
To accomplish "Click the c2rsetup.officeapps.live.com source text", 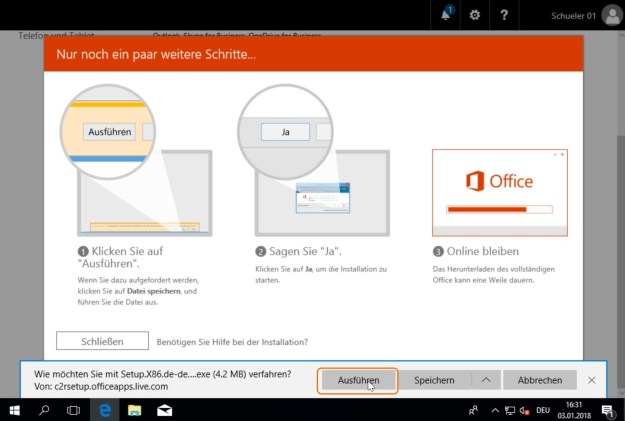I will click(x=111, y=386).
